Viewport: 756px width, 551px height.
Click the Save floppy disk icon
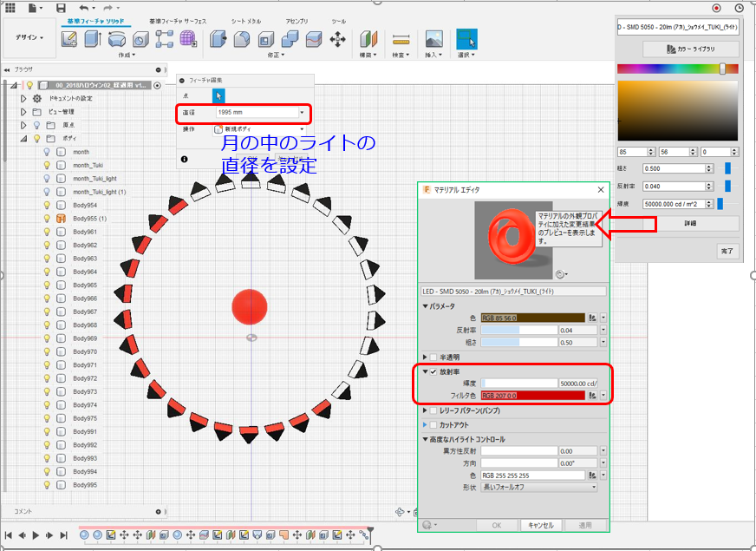[x=61, y=8]
